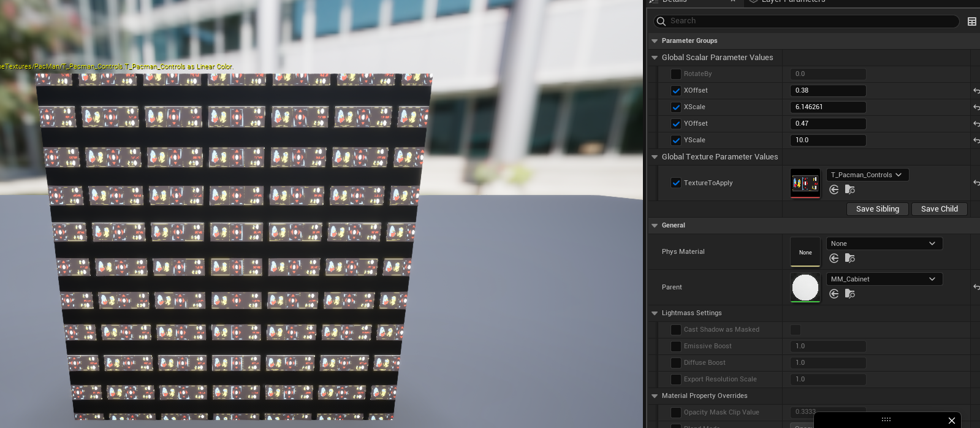Edit the YOffset value field
980x428 pixels.
tap(828, 124)
